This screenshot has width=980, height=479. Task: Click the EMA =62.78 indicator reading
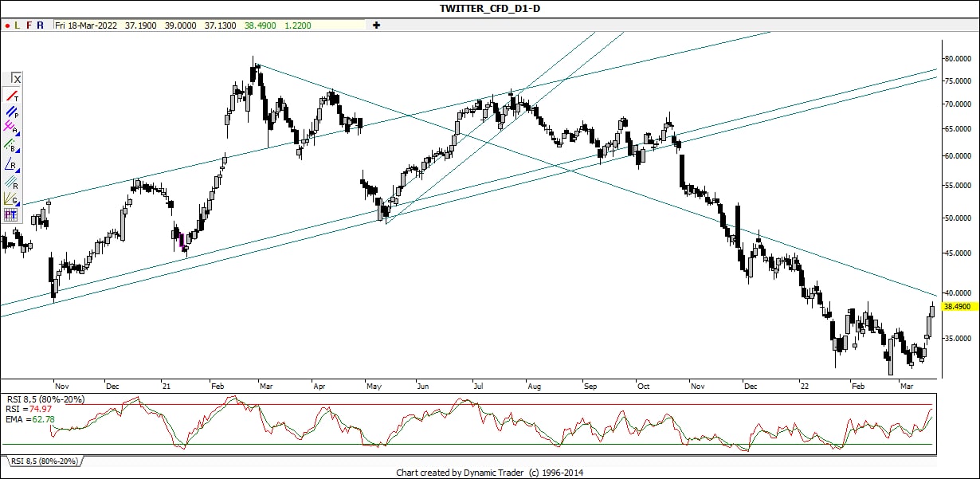[29, 418]
